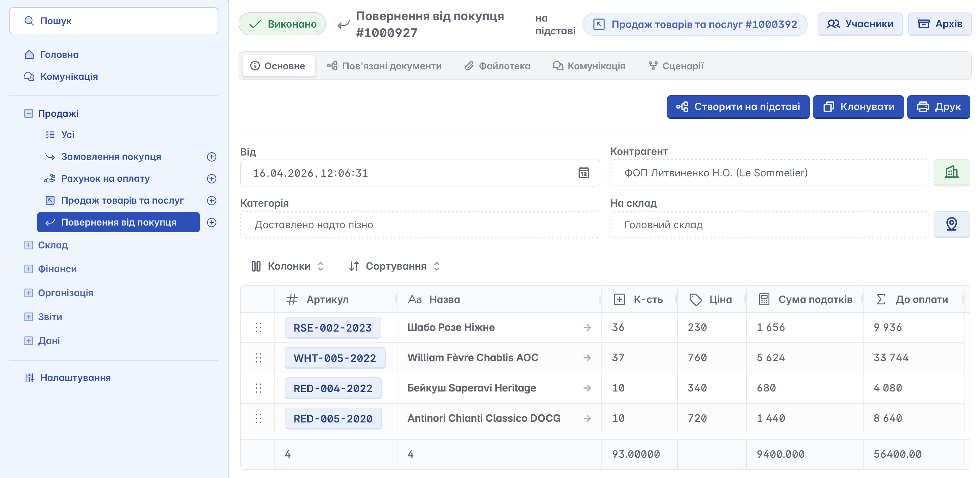Screen dimensions: 980x478
Task: Click the calendar icon in the date field
Action: click(x=584, y=173)
